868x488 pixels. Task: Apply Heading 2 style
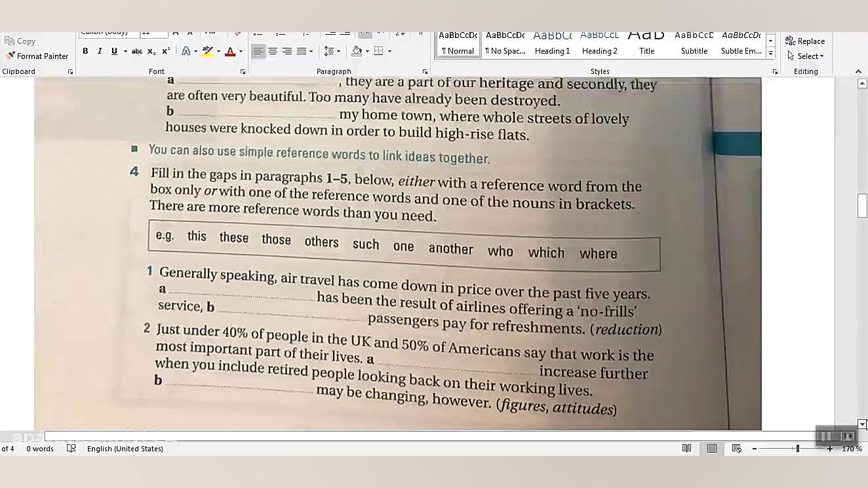point(600,44)
